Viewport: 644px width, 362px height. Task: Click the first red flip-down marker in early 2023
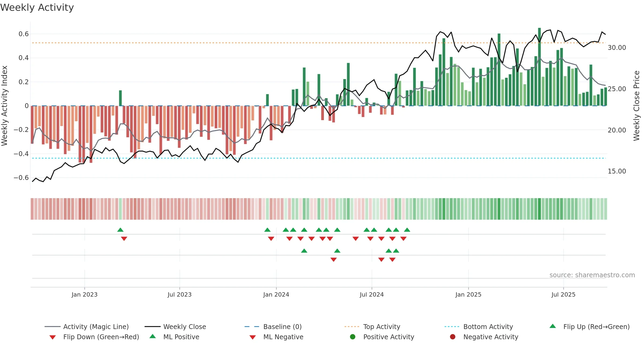click(x=124, y=239)
